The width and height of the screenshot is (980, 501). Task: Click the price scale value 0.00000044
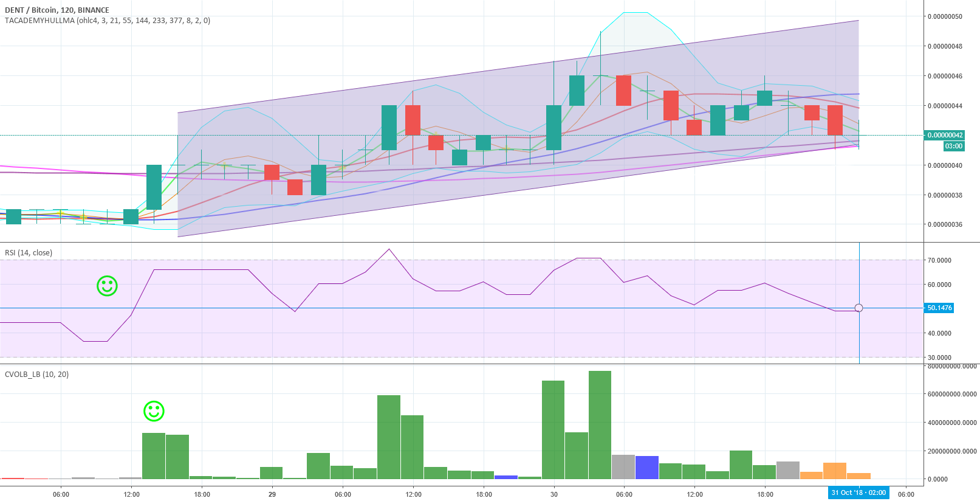coord(945,106)
